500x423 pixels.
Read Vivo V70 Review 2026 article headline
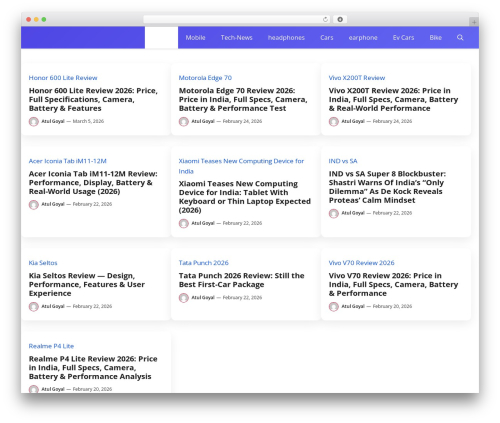(x=393, y=284)
